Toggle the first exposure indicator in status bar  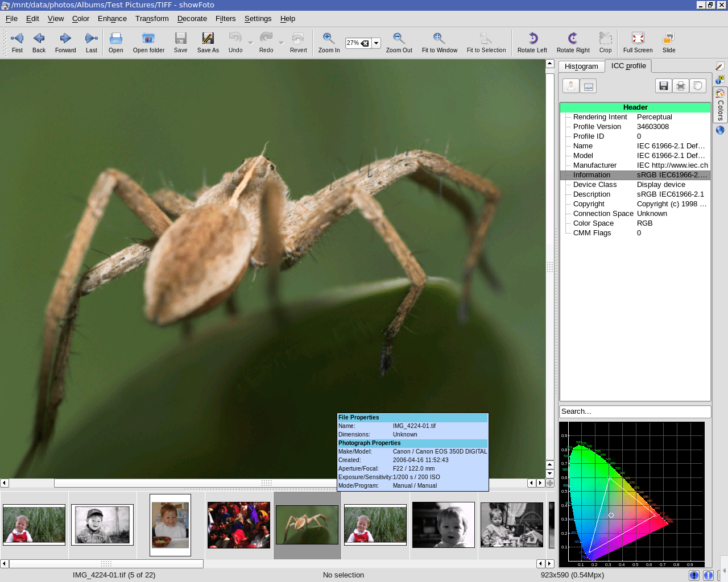[x=694, y=575]
